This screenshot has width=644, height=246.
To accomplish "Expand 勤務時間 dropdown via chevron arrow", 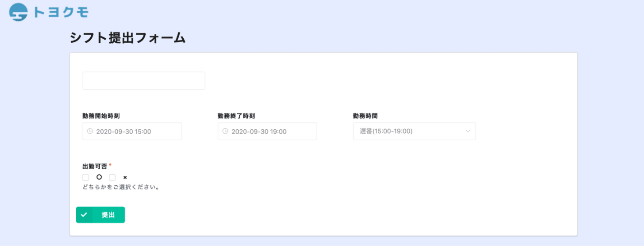I will click(468, 131).
